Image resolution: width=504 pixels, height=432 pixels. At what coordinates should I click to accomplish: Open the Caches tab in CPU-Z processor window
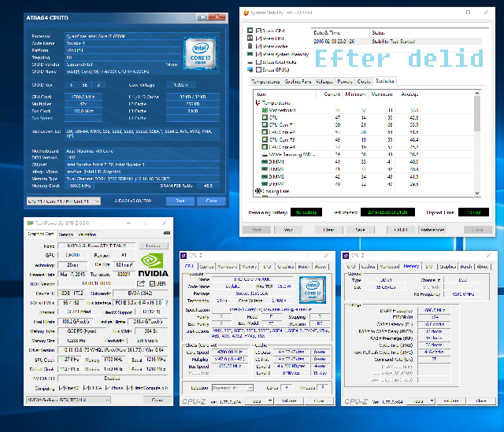point(206,267)
